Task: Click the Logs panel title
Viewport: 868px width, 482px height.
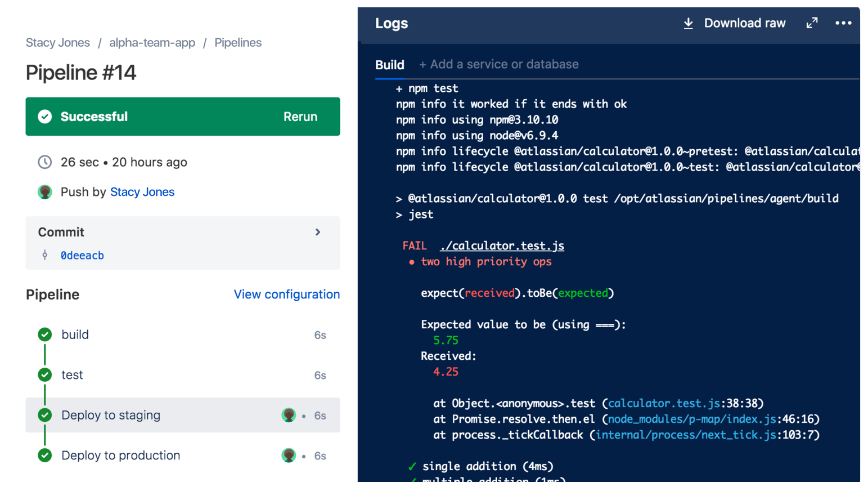Action: pyautogui.click(x=392, y=24)
